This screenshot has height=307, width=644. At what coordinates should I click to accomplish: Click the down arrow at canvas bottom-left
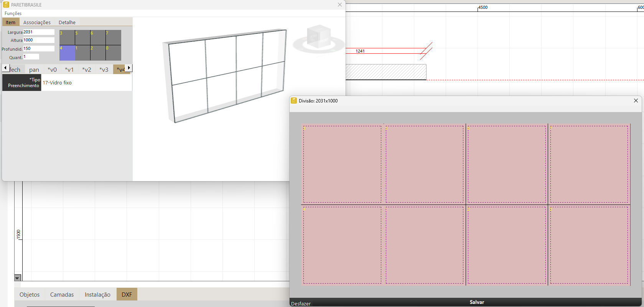pos(17,278)
